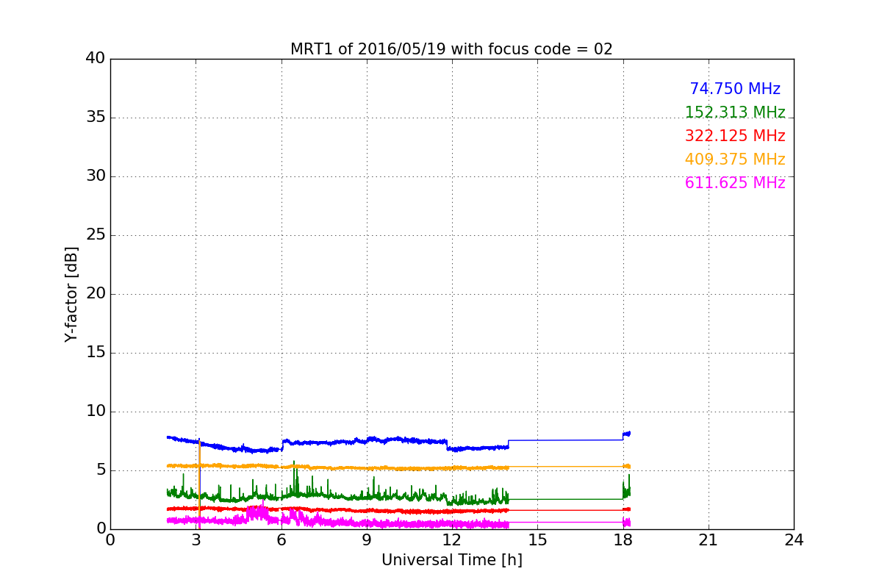Screen dimensions: 882x588
Task: Click the y-axis tick label '20'
Action: (96, 294)
